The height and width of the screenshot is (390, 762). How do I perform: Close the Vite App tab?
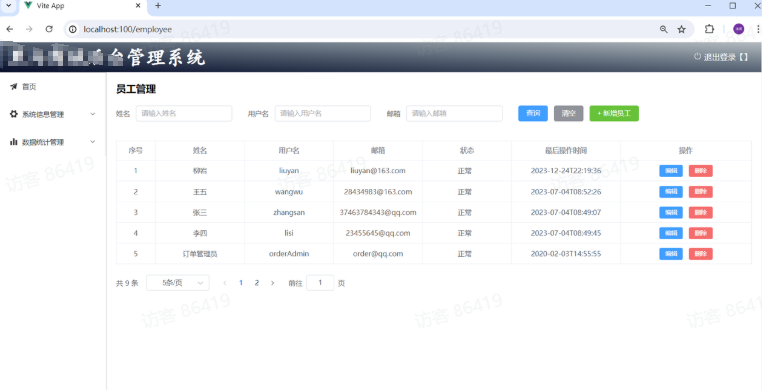tap(139, 6)
